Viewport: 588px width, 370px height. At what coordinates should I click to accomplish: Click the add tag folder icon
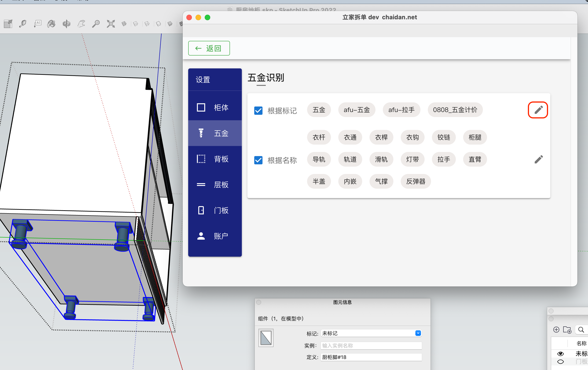click(x=567, y=330)
